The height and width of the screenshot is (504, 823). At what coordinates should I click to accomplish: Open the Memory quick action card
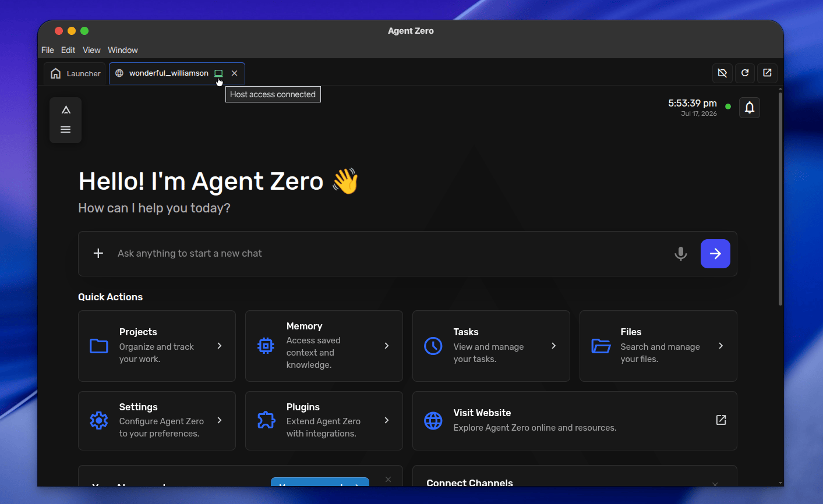pyautogui.click(x=324, y=346)
